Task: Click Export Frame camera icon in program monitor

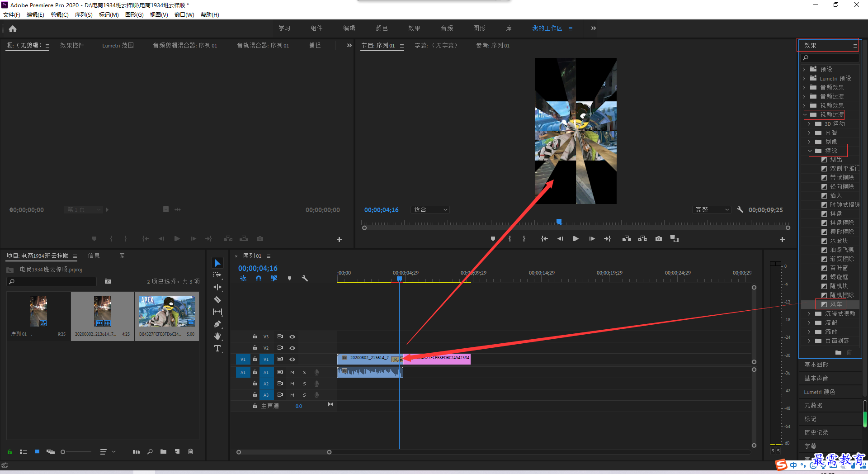Action: click(x=659, y=239)
